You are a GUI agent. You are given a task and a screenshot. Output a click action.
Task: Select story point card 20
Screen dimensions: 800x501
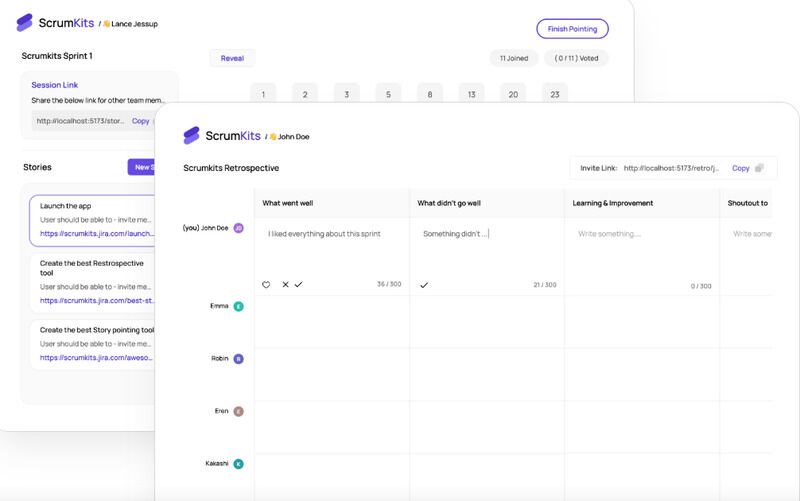513,94
